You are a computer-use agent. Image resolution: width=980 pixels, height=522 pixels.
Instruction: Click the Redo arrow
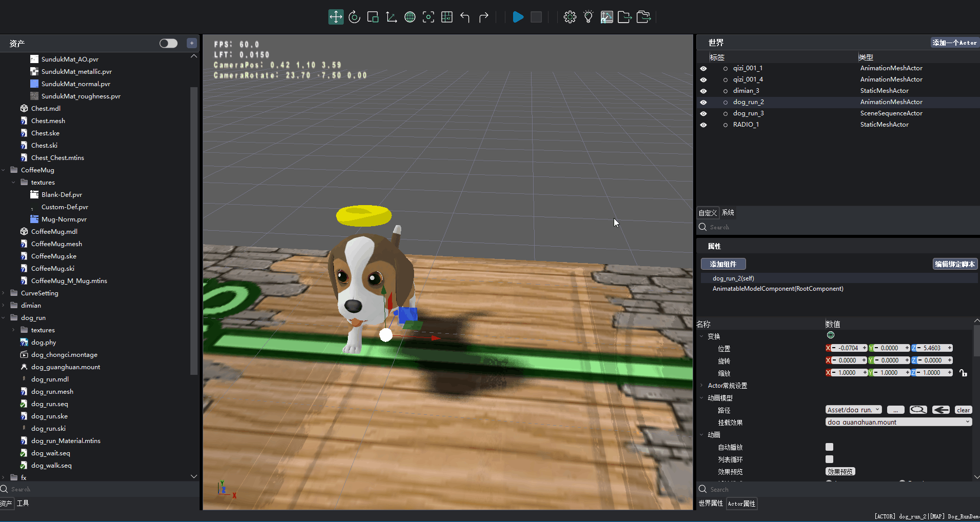484,17
